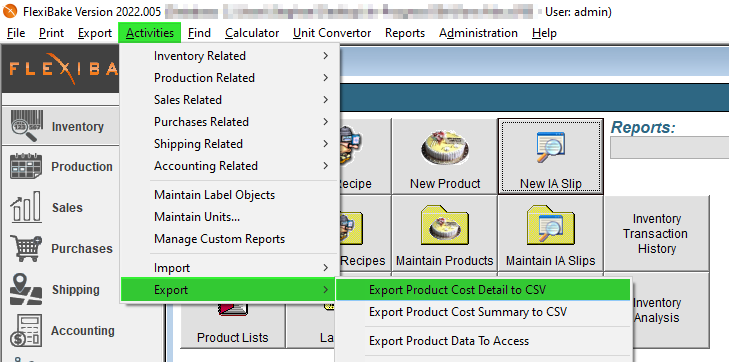Image resolution: width=729 pixels, height=362 pixels.
Task: Open the Print menu
Action: [52, 33]
